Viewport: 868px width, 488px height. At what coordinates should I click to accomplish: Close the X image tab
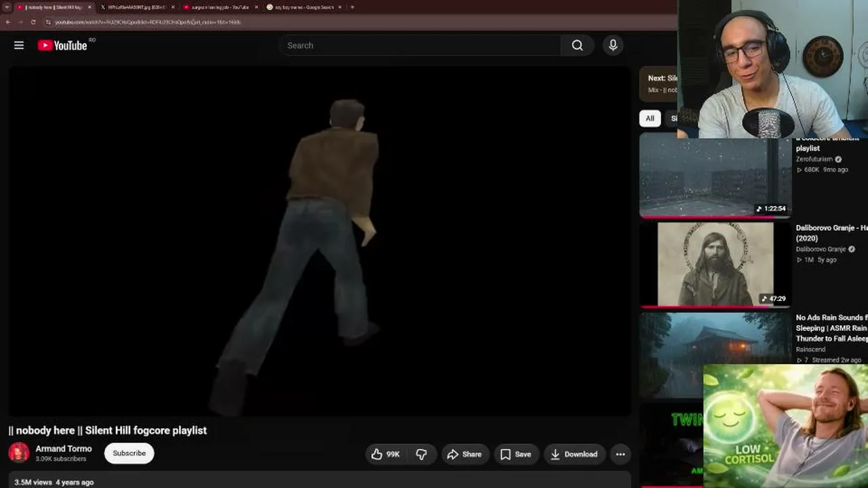tap(173, 7)
